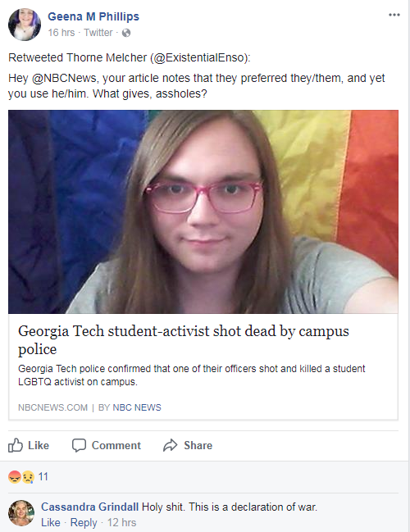Select the Share button text
The height and width of the screenshot is (532, 410).
pyautogui.click(x=198, y=445)
